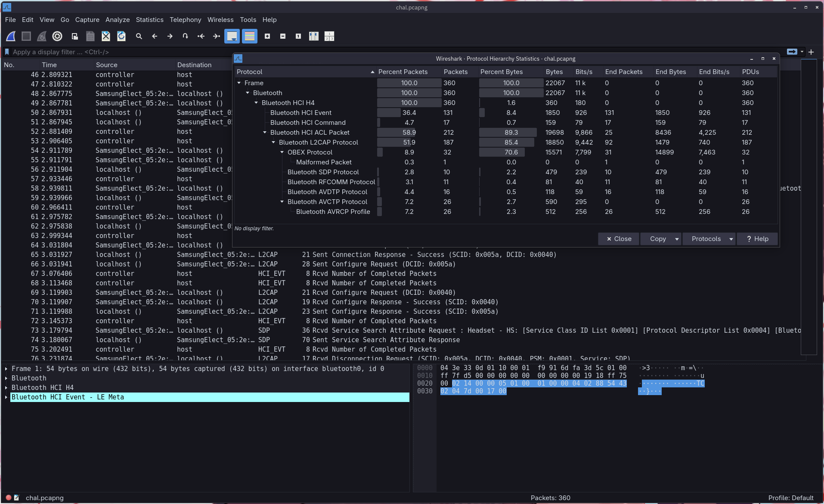
Task: Open the Statistics menu
Action: click(149, 20)
